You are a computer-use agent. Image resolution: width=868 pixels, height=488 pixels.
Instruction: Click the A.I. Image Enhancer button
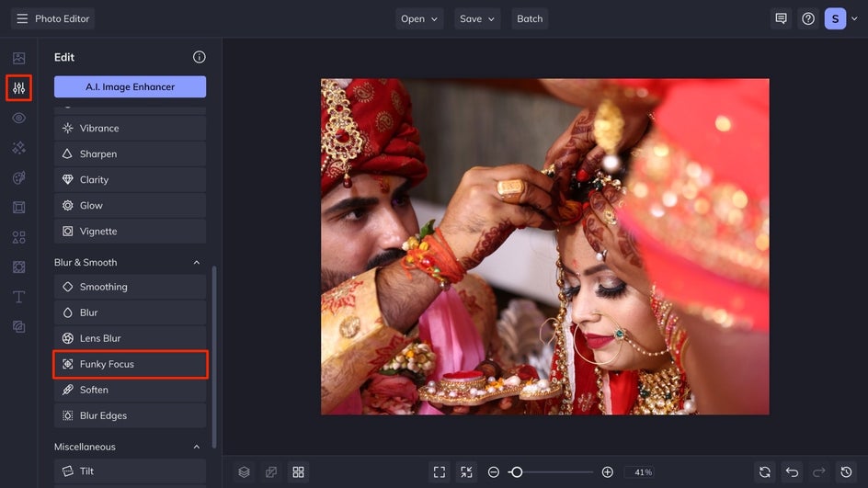tap(130, 86)
